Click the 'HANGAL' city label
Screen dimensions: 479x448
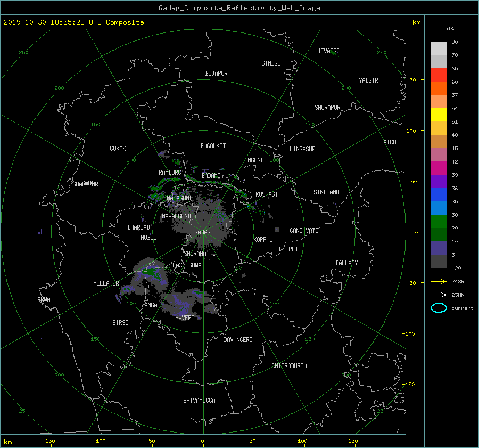click(150, 305)
